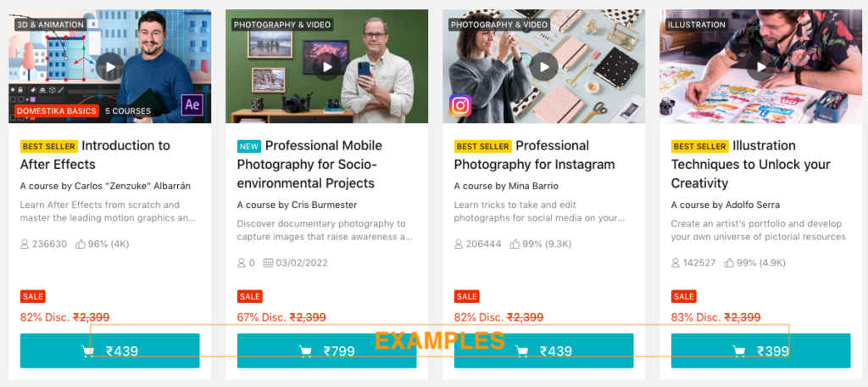This screenshot has width=868, height=387.
Task: Click the Instagram logo icon on the thumbnail
Action: (460, 105)
